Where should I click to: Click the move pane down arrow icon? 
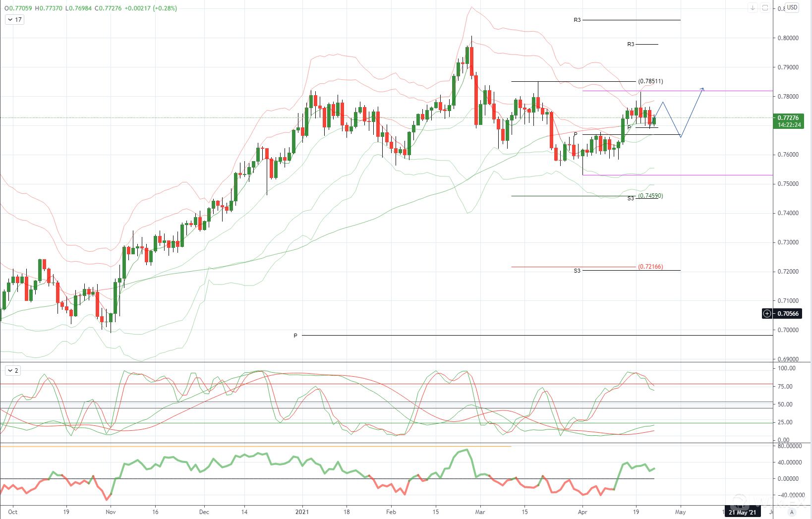pyautogui.click(x=753, y=8)
